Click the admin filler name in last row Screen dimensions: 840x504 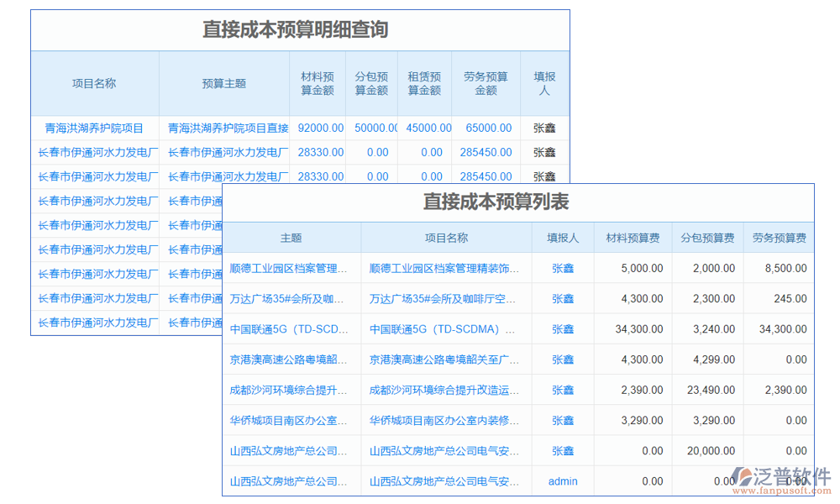tap(562, 481)
